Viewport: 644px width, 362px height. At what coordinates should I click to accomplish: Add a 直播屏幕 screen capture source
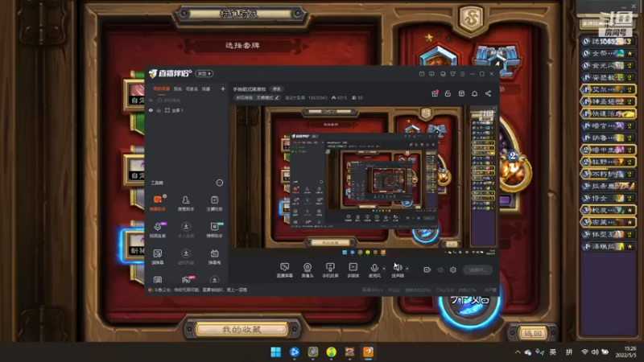coord(284,270)
